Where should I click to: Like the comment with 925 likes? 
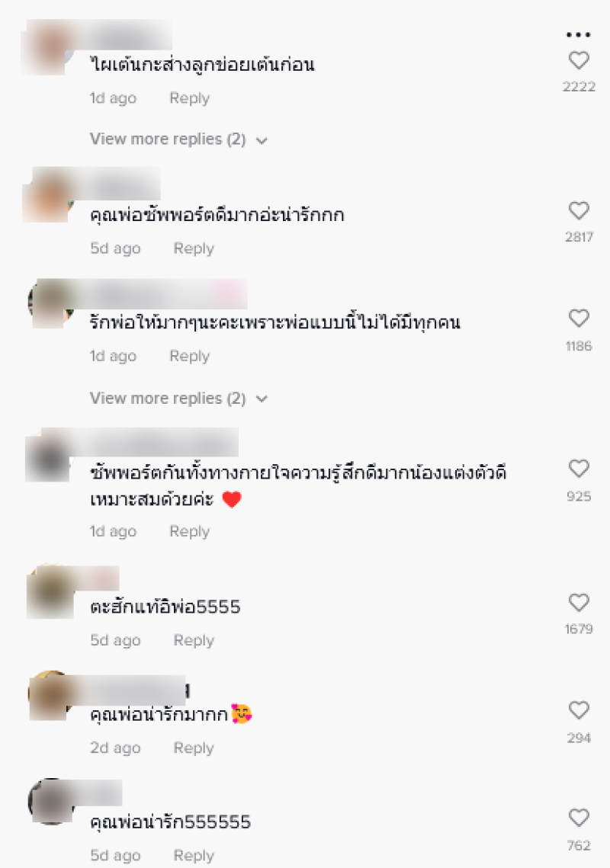[579, 469]
